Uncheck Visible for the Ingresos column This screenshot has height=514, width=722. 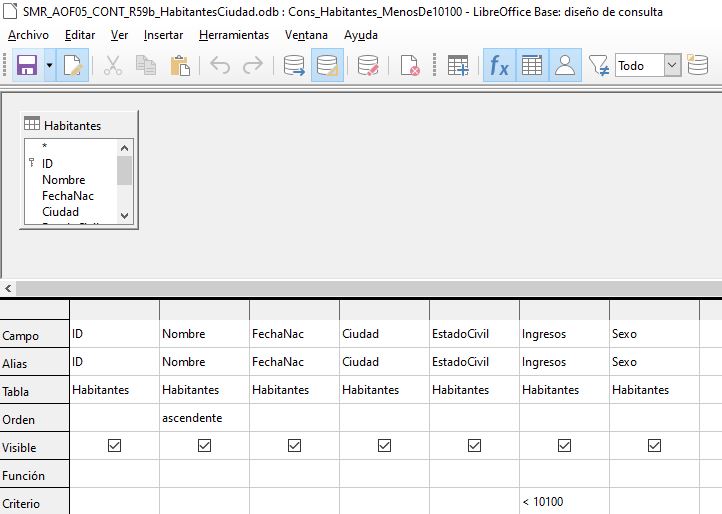point(565,445)
